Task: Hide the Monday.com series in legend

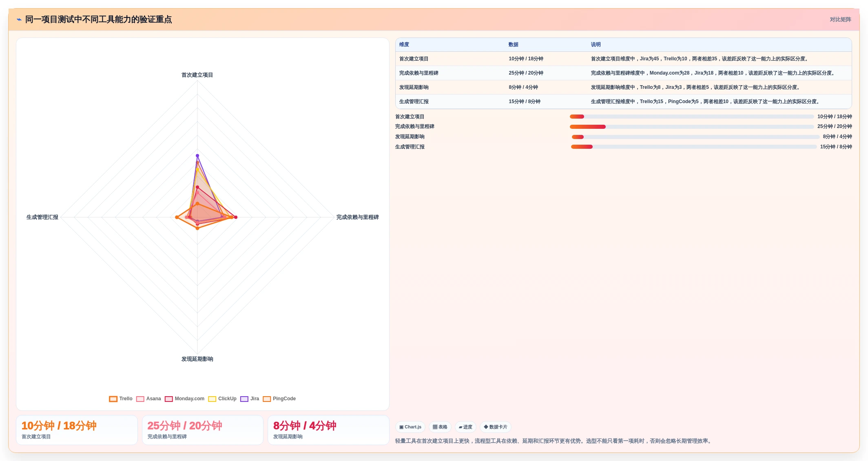Action: coord(184,399)
